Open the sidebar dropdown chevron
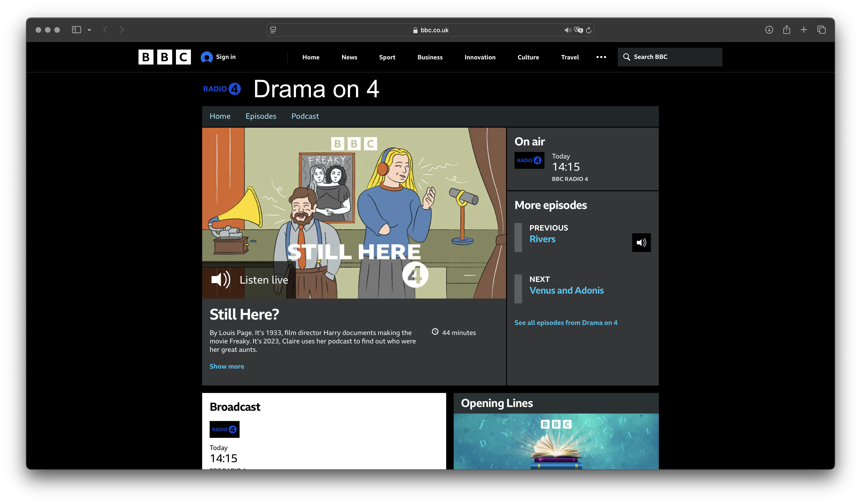Viewport: 861px width, 504px height. [x=90, y=30]
